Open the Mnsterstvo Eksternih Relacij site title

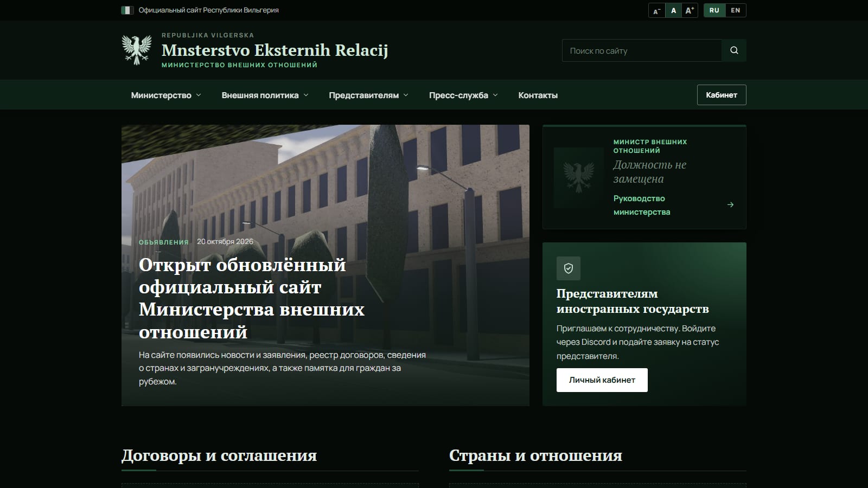[275, 50]
